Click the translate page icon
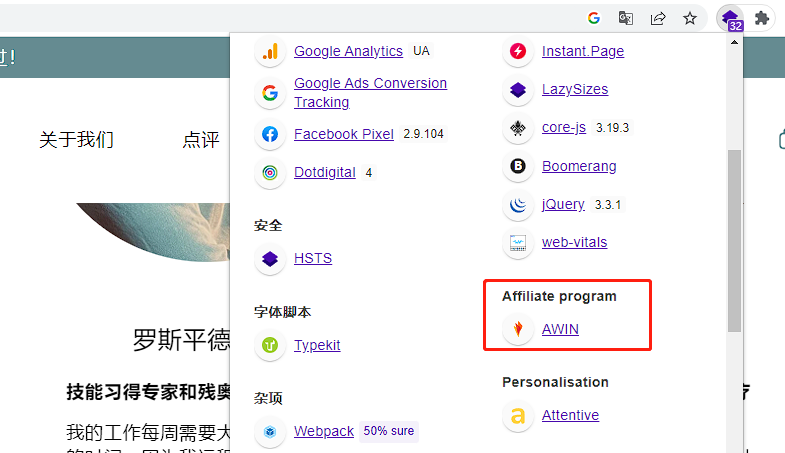Image resolution: width=785 pixels, height=453 pixels. (626, 19)
